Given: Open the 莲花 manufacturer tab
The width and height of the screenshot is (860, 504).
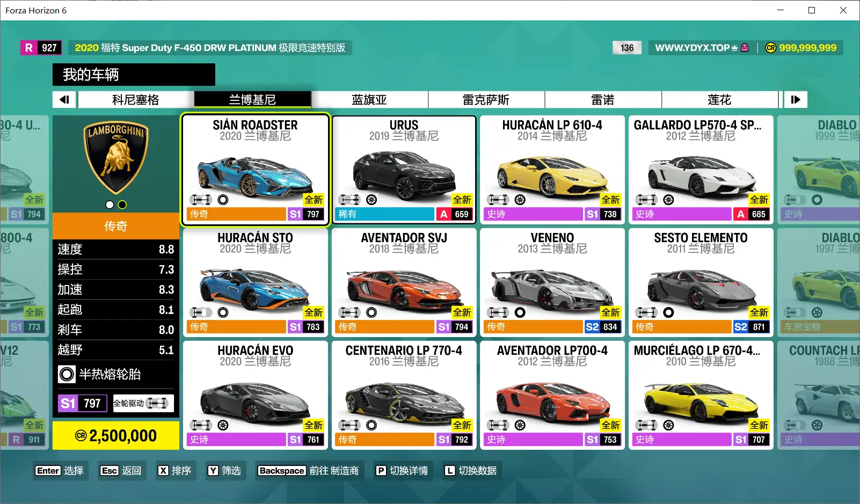Looking at the screenshot, I should (719, 100).
